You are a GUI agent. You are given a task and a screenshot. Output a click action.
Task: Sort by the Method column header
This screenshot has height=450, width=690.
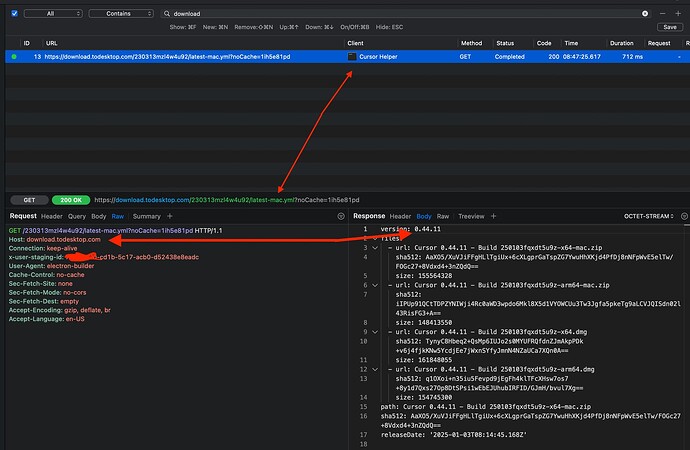[471, 43]
